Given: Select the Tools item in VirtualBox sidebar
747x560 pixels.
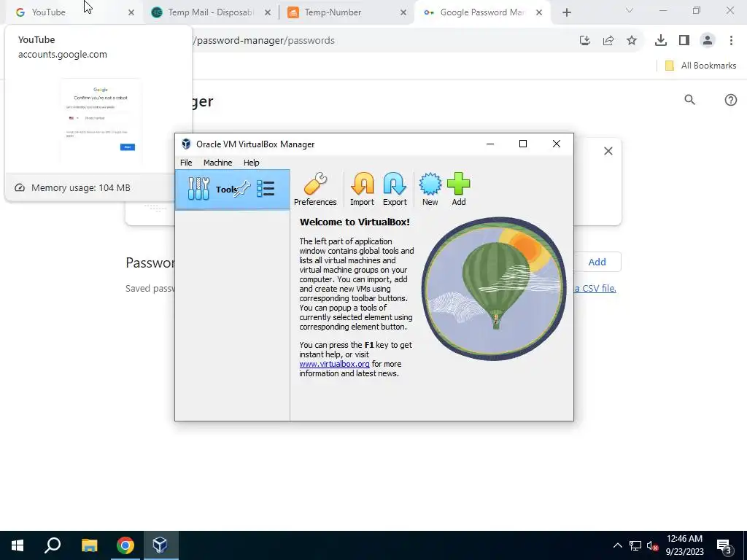Looking at the screenshot, I should tap(232, 190).
